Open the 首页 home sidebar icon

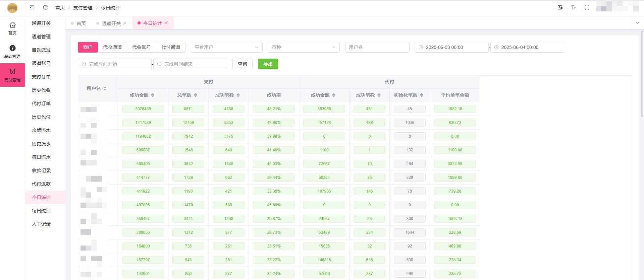coord(12,28)
